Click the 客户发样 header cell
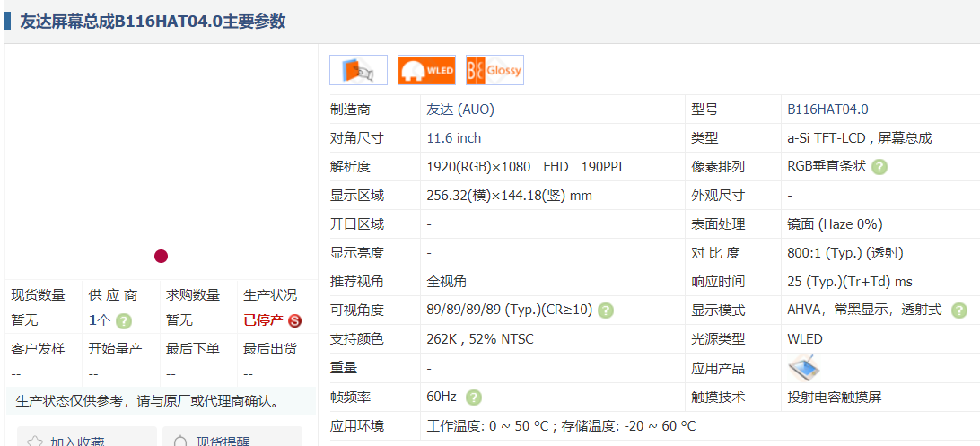This screenshot has width=980, height=446. point(38,348)
